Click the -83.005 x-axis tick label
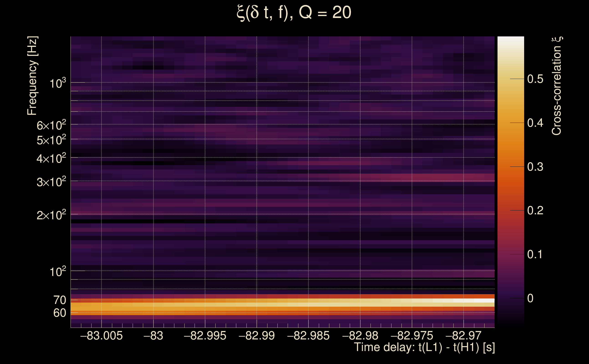 (x=101, y=336)
